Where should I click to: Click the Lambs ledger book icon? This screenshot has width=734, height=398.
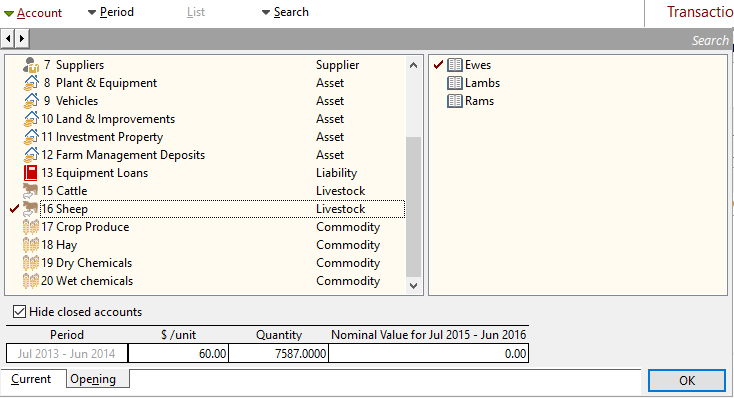click(455, 83)
